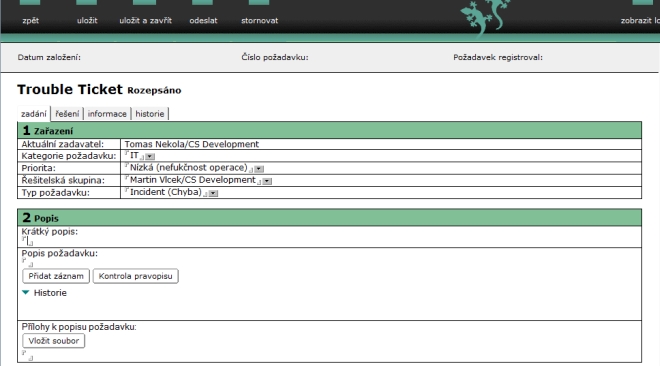Viewport: 660px width, 366px height.
Task: Click the Vložit soubor button
Action: 53,341
